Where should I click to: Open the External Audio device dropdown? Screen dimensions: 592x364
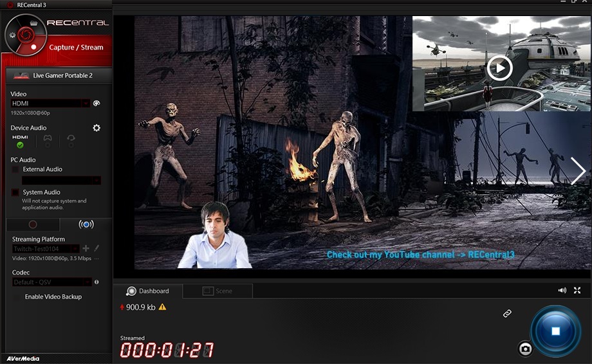[61, 180]
